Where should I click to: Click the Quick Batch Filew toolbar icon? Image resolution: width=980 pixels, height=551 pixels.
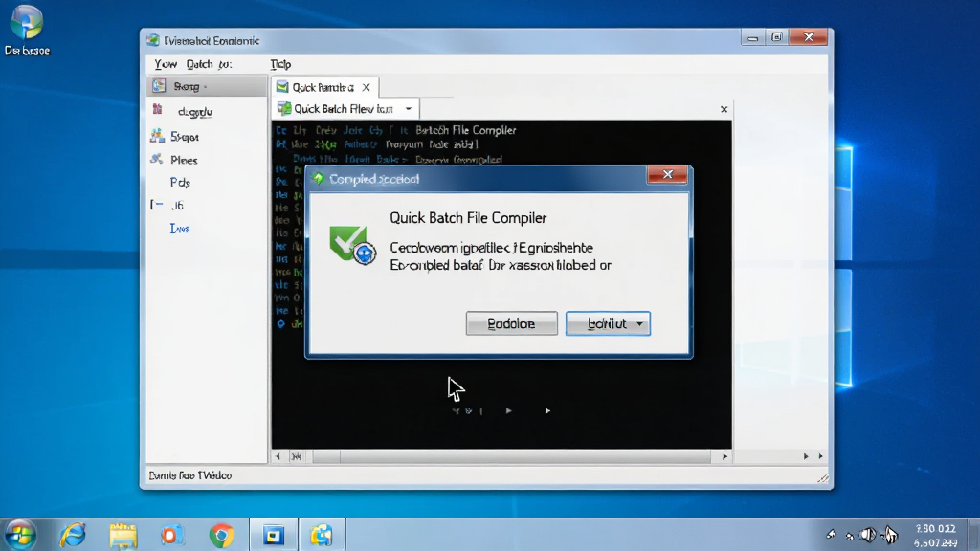(284, 109)
